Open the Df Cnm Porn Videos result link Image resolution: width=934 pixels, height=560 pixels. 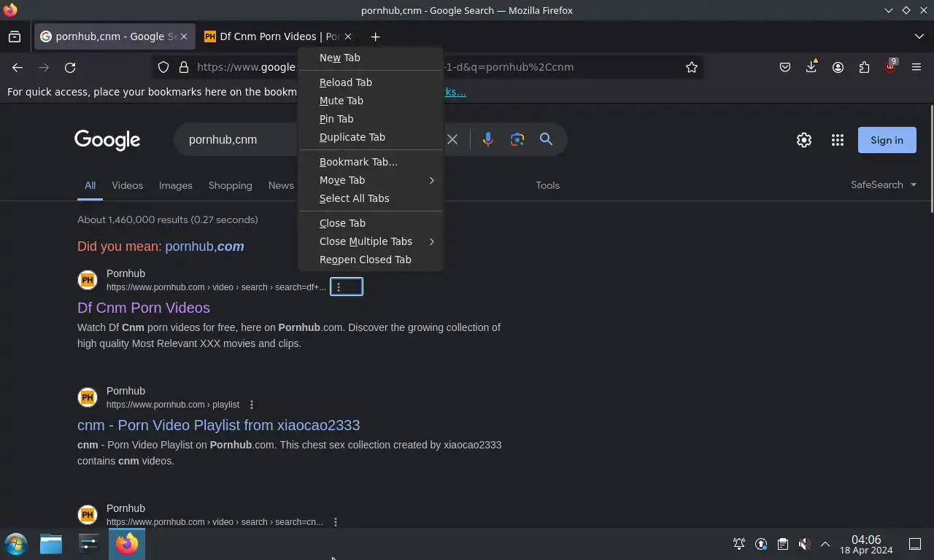click(x=144, y=308)
